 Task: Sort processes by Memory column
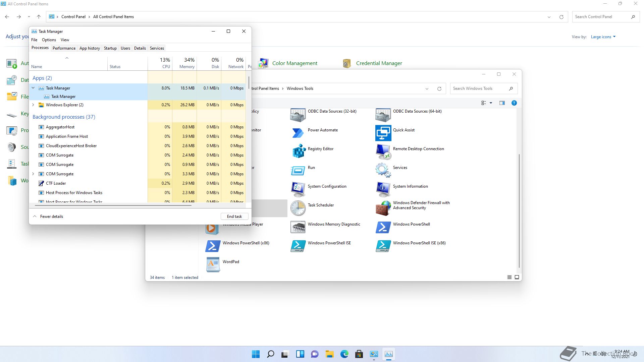pyautogui.click(x=184, y=63)
